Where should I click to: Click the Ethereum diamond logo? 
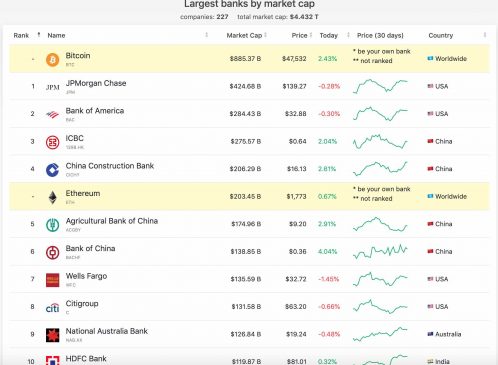pyautogui.click(x=52, y=197)
